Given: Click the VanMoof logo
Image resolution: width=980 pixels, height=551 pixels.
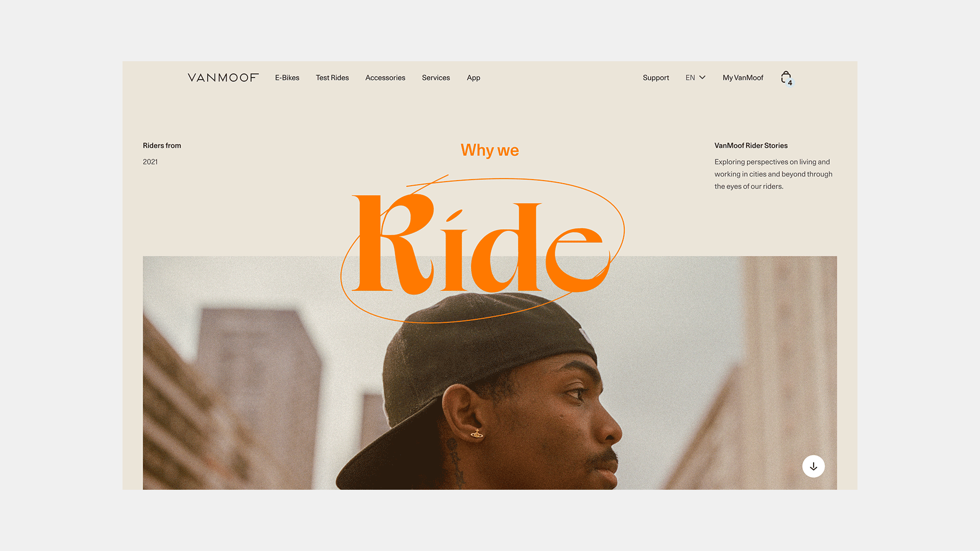Looking at the screenshot, I should [223, 78].
